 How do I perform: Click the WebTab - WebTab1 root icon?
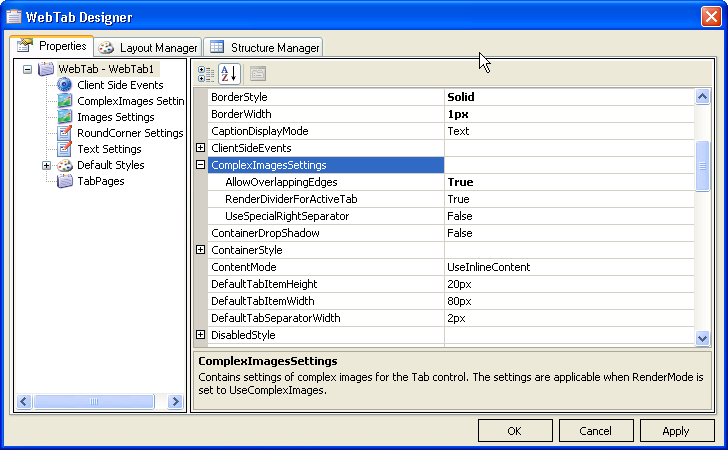pyautogui.click(x=46, y=69)
